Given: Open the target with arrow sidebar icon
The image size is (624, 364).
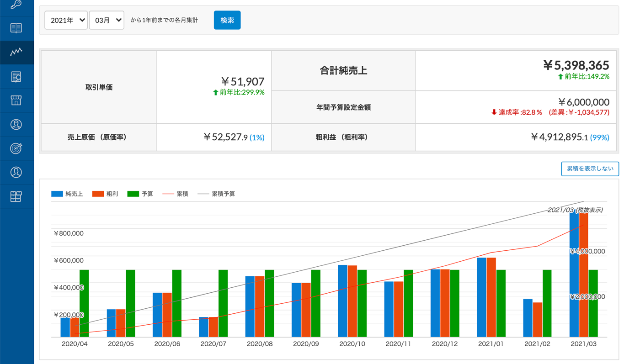Looking at the screenshot, I should (x=16, y=148).
